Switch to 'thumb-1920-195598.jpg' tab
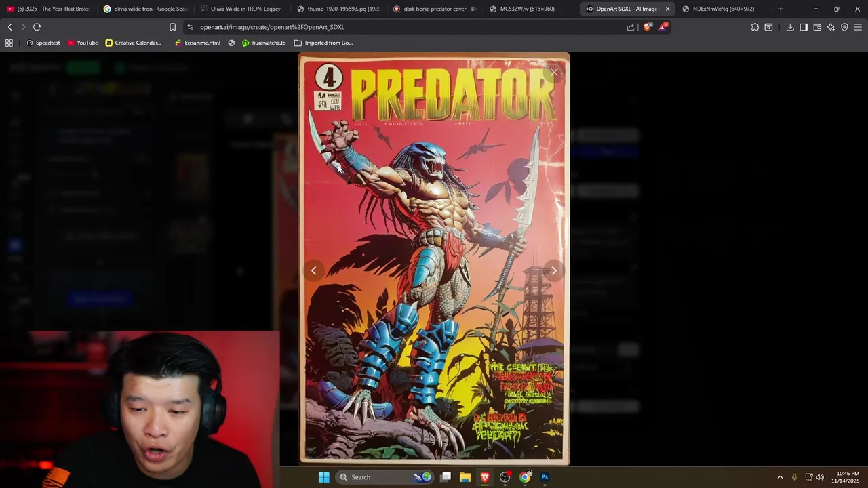This screenshot has height=488, width=868. point(339,9)
